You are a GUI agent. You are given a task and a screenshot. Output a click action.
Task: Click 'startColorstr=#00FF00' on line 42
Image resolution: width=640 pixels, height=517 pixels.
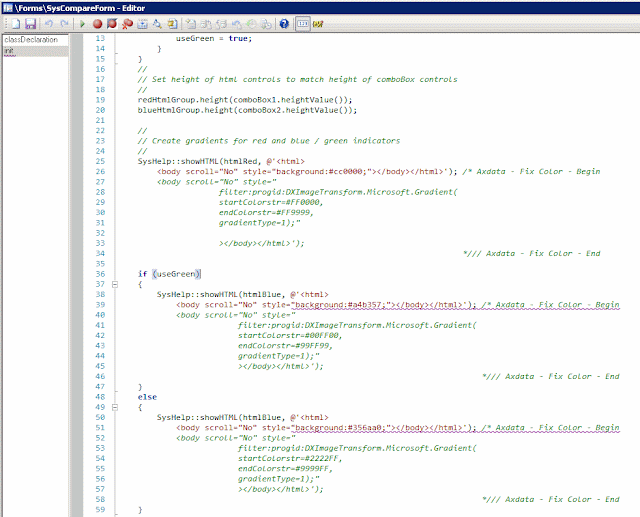pyautogui.click(x=290, y=335)
